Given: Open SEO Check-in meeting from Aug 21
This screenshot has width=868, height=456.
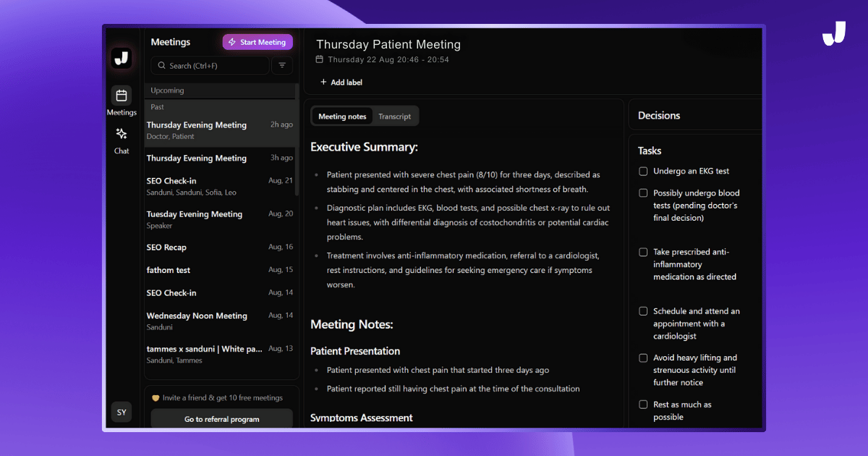Looking at the screenshot, I should (220, 186).
